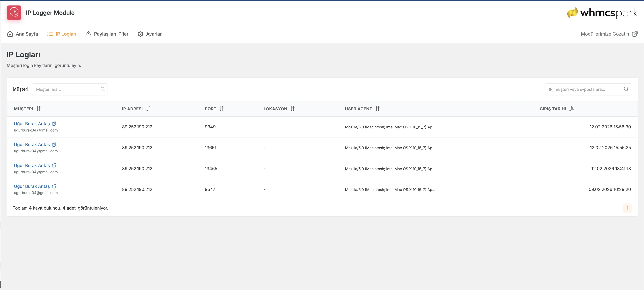Click email ugurburak04@gmail.com in port 9349 row
Image resolution: width=644 pixels, height=290 pixels.
[x=36, y=130]
